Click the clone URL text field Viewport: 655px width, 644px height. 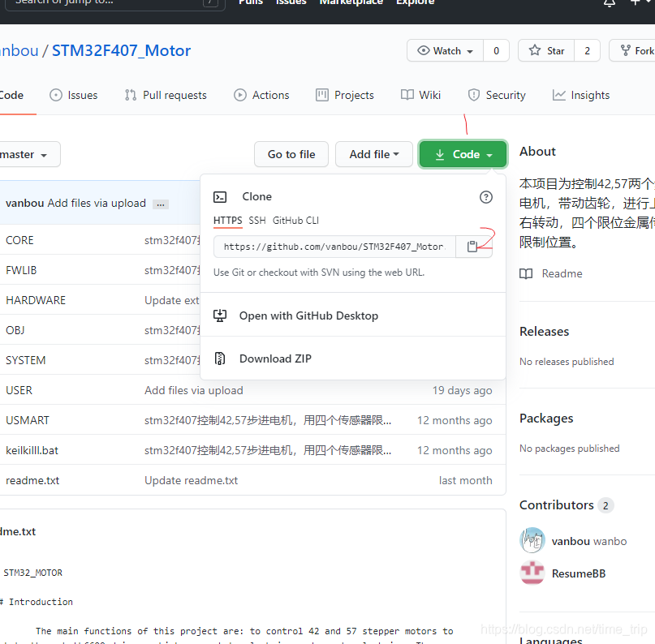coord(334,247)
